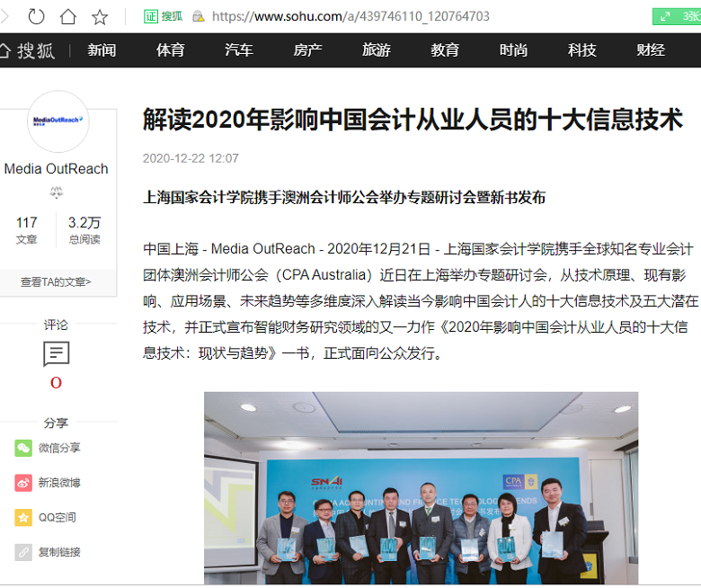The width and height of the screenshot is (701, 588).
Task: Reload the page with the refresh icon
Action: [37, 16]
